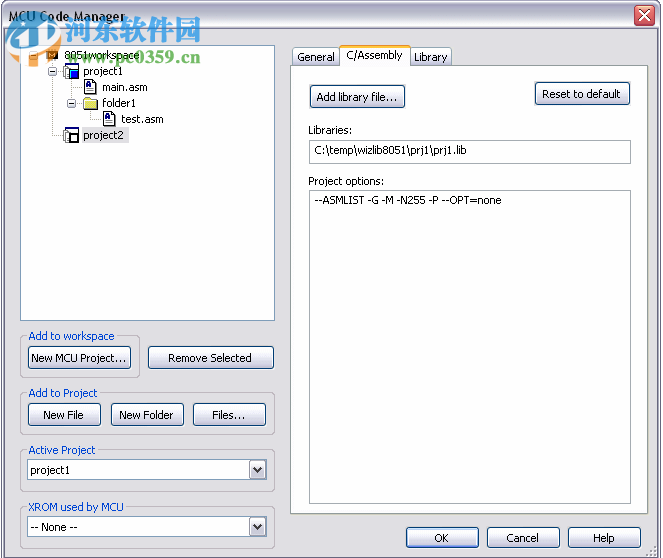
Task: Click Remove Selected button
Action: coord(211,358)
